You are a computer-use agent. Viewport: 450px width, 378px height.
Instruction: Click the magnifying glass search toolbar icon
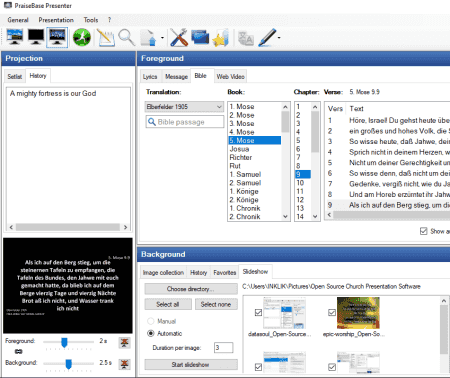127,37
